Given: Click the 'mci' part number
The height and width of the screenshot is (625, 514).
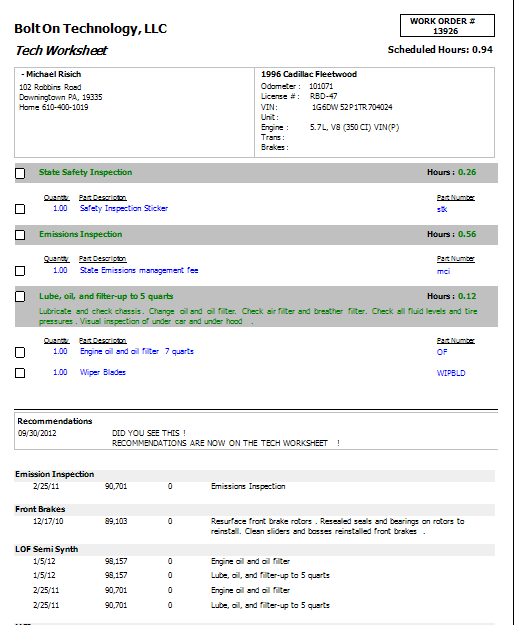Looking at the screenshot, I should tap(443, 271).
